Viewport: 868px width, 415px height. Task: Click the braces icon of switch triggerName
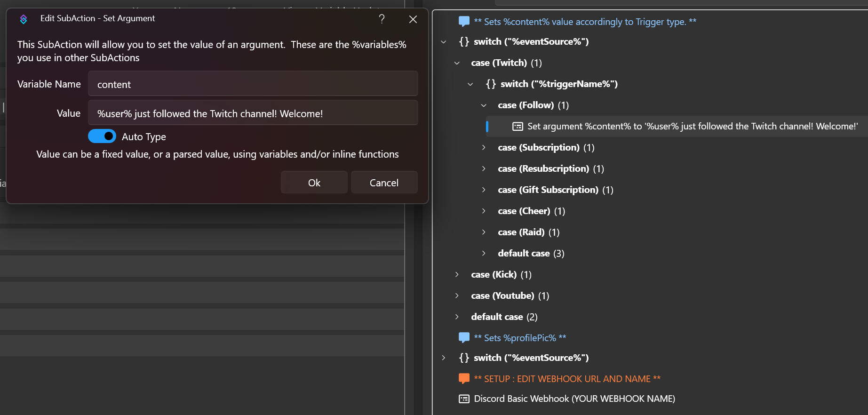[x=491, y=84]
